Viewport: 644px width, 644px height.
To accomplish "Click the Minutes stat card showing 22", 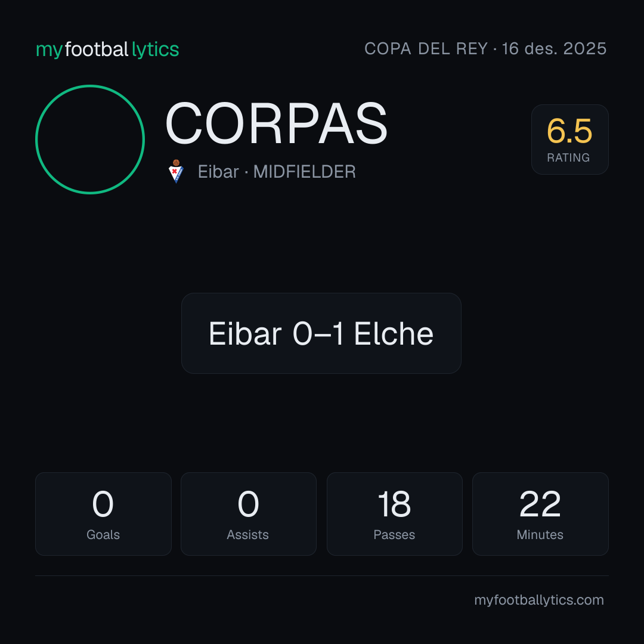I will coord(540,514).
